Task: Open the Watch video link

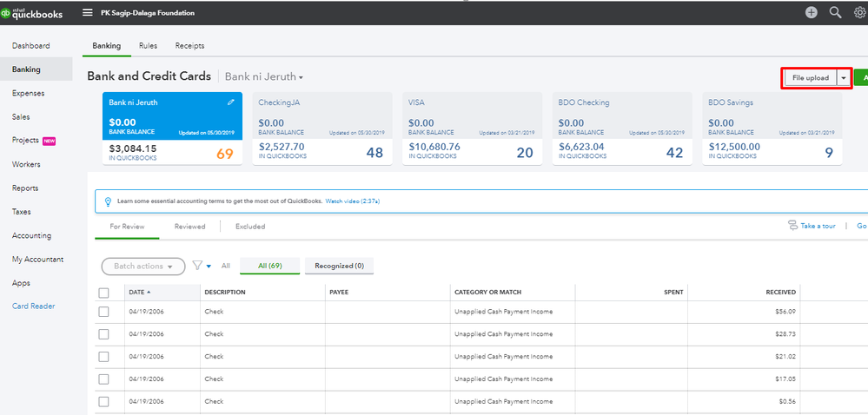Action: [352, 201]
